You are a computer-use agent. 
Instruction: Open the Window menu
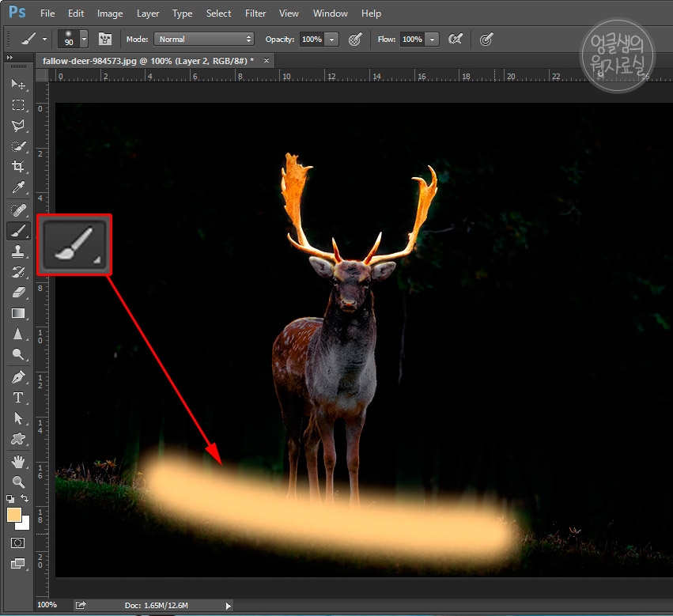click(x=330, y=13)
